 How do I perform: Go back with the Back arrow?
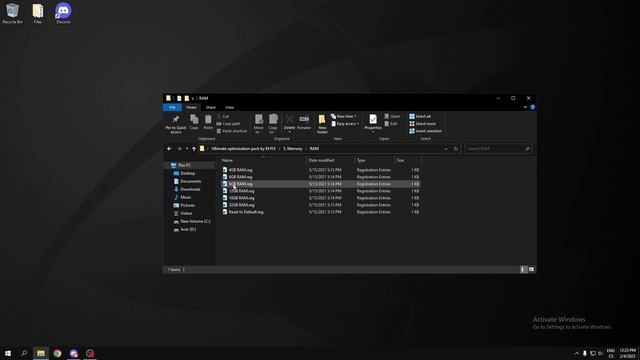pyautogui.click(x=169, y=149)
